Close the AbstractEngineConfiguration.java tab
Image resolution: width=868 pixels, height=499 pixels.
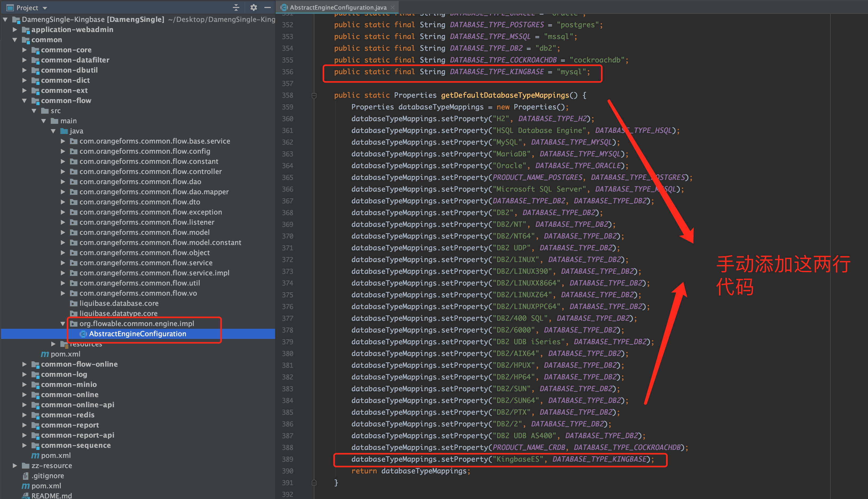click(393, 7)
